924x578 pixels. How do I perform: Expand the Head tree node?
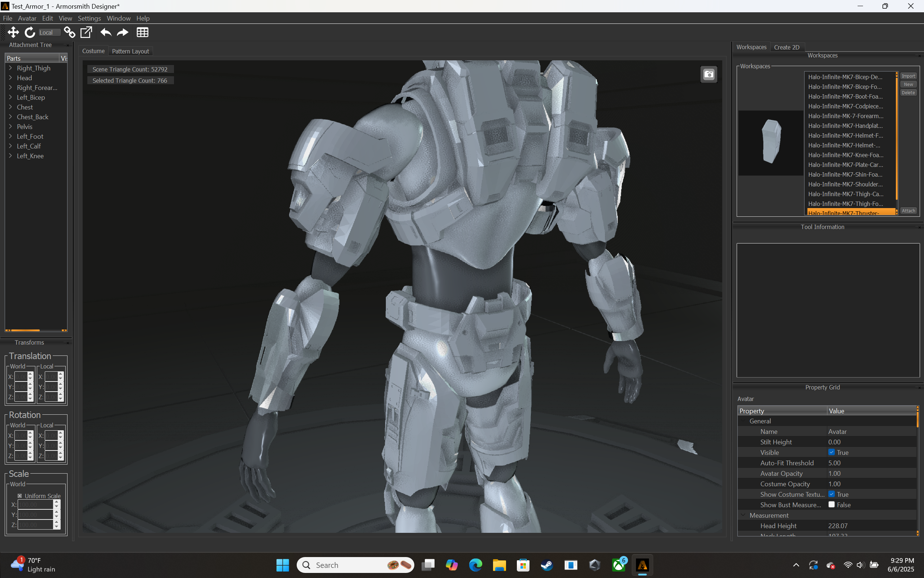(x=11, y=78)
